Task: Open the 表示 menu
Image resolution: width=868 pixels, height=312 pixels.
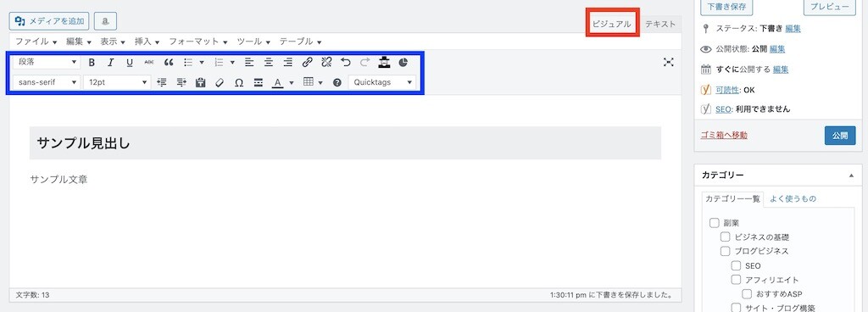Action: (x=113, y=42)
